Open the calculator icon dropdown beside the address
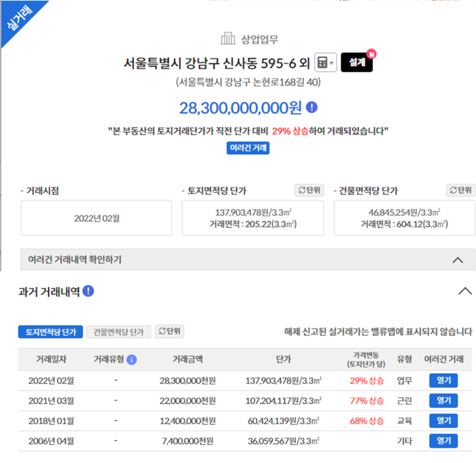 325,62
